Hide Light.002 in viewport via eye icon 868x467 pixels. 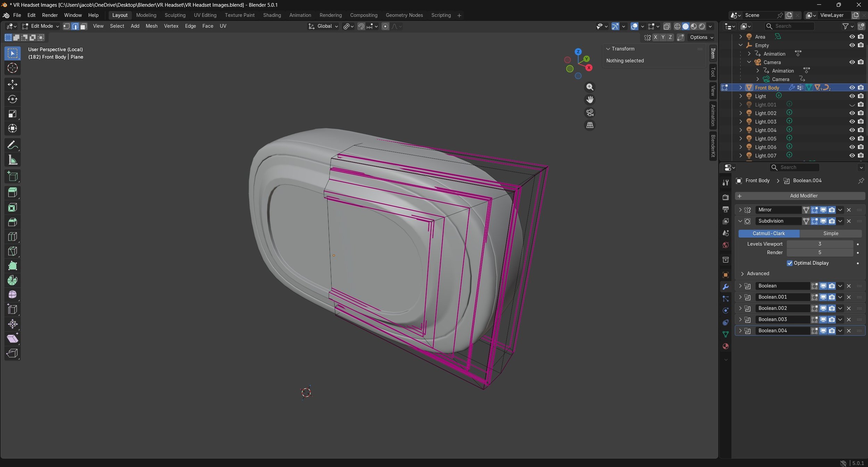[852, 113]
